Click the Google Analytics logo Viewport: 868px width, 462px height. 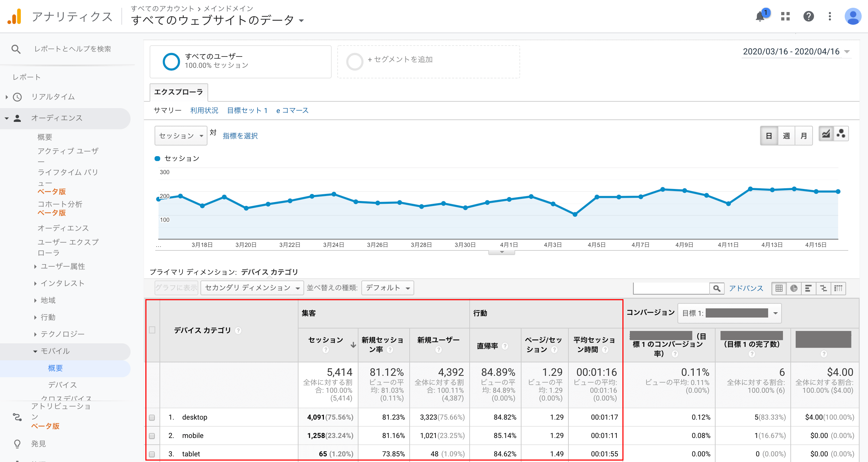14,16
